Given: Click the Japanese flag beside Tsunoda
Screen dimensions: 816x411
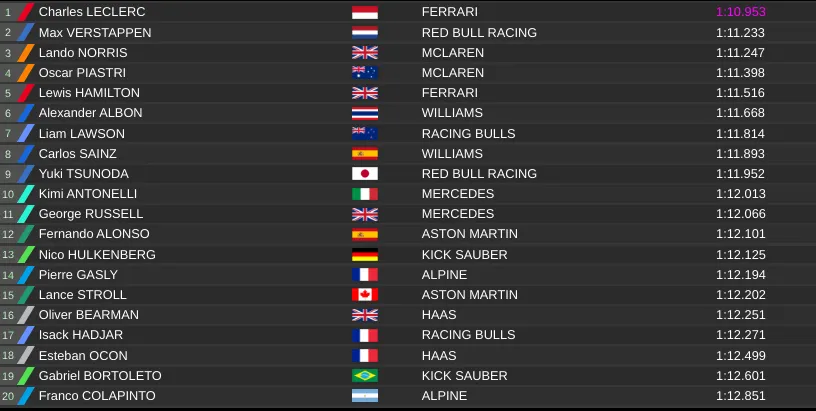Looking at the screenshot, I should click(364, 174).
